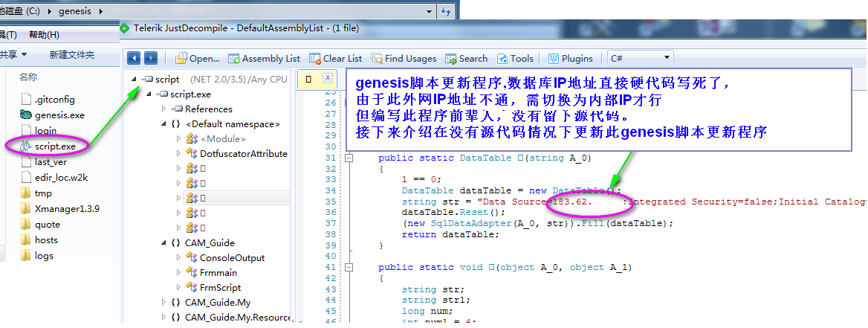Viewport: 868px width, 328px height.
Task: Select the CAM_Guide namespace label
Action: point(210,242)
